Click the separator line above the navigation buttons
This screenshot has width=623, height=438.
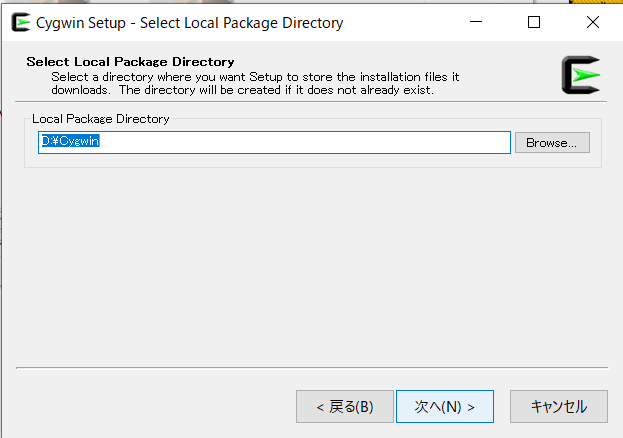pos(310,367)
